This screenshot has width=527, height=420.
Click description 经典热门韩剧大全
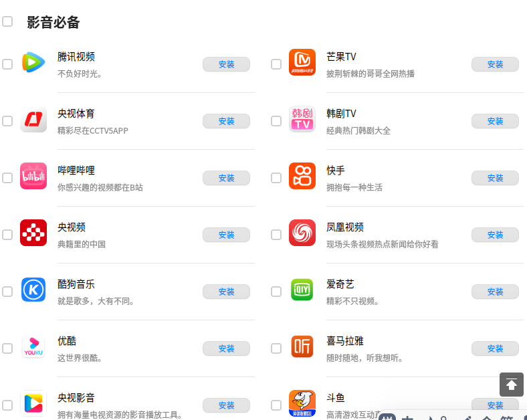tap(358, 130)
